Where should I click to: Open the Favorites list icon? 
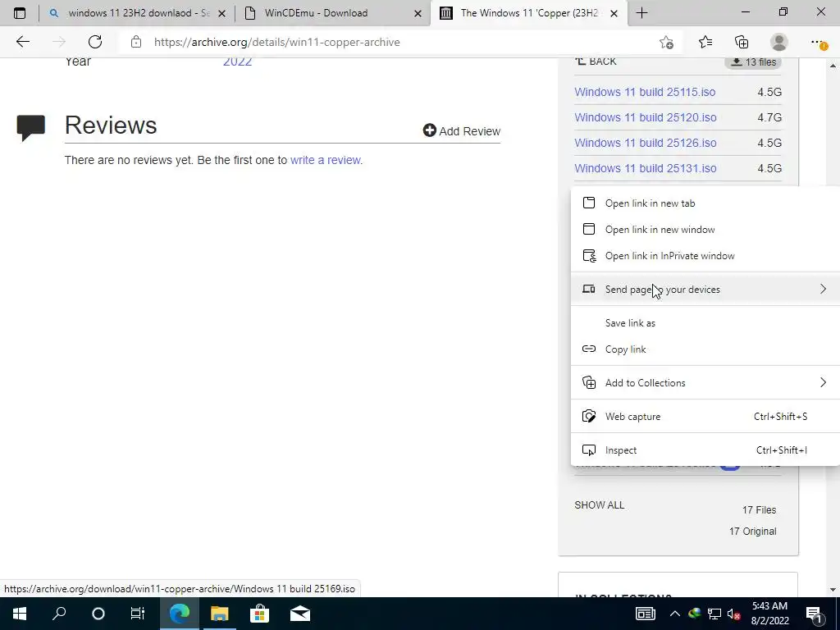point(705,42)
